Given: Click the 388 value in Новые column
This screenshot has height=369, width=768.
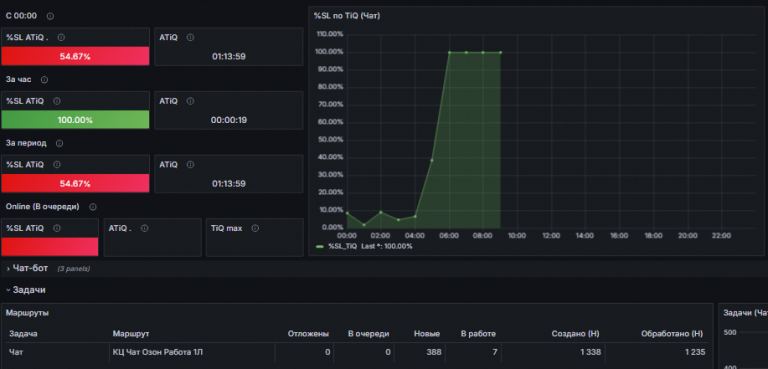Looking at the screenshot, I should tap(433, 352).
